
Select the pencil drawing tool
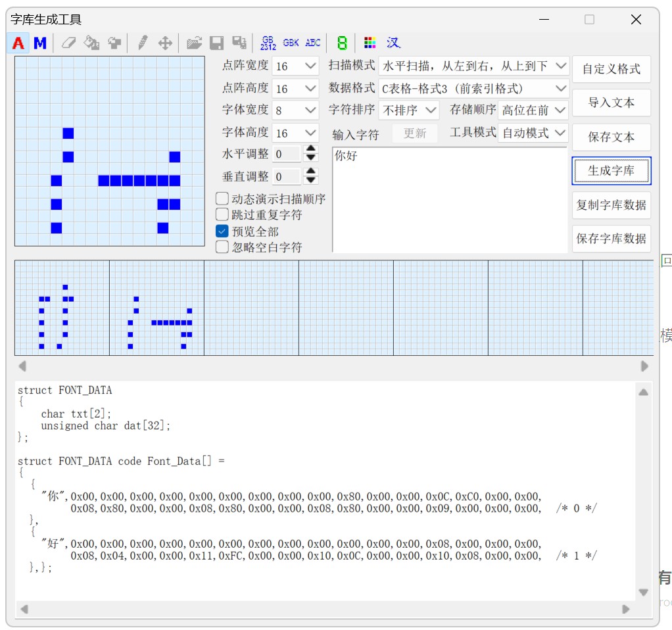(x=142, y=43)
